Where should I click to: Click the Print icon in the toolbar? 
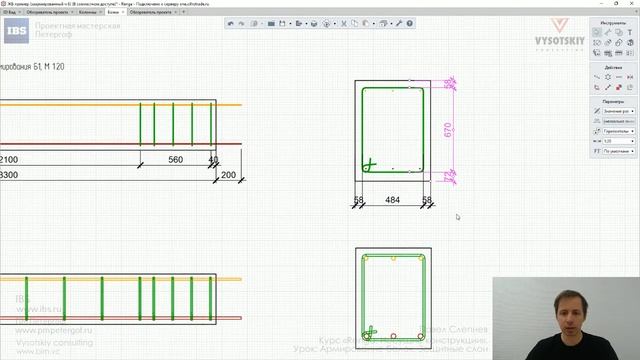click(x=314, y=24)
